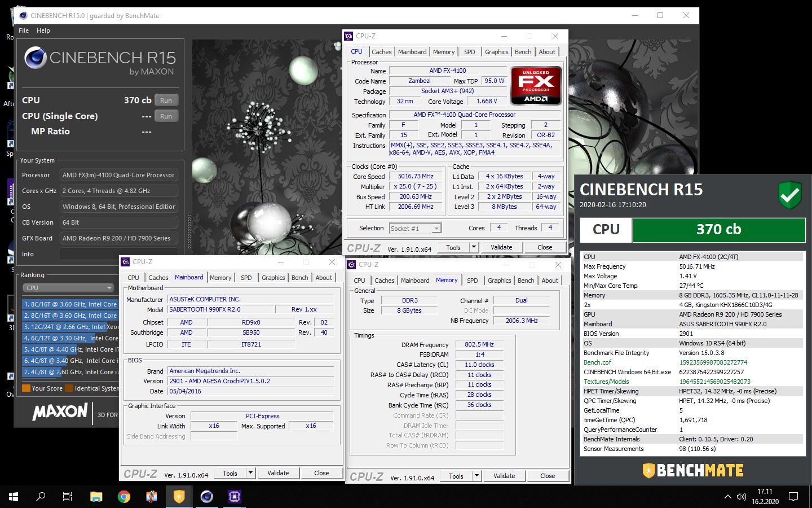
Task: Click the green 370 cb score bar
Action: pos(719,230)
